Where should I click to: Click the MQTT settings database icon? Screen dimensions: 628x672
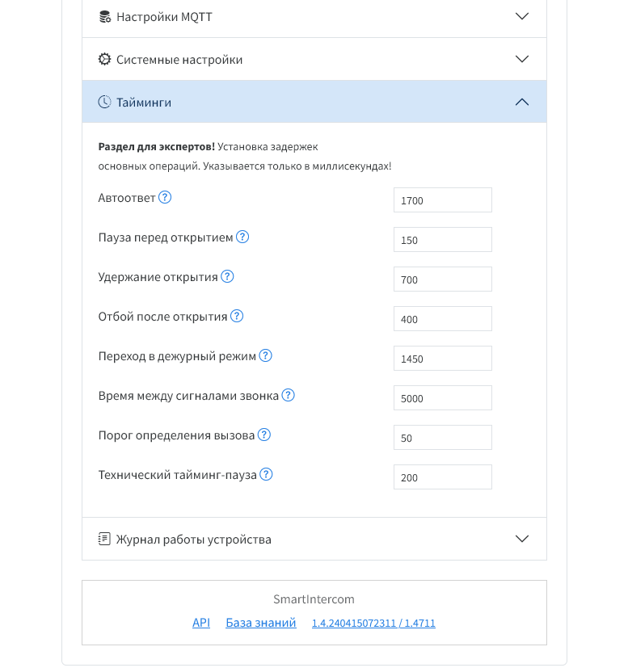coord(105,15)
